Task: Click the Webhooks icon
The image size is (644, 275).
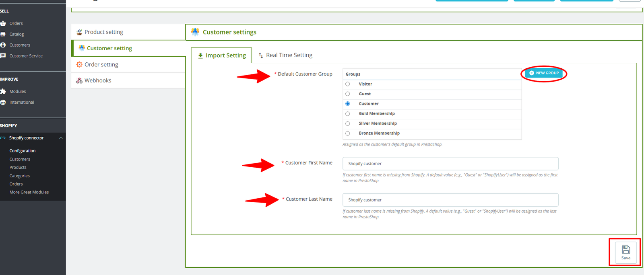Action: (79, 80)
